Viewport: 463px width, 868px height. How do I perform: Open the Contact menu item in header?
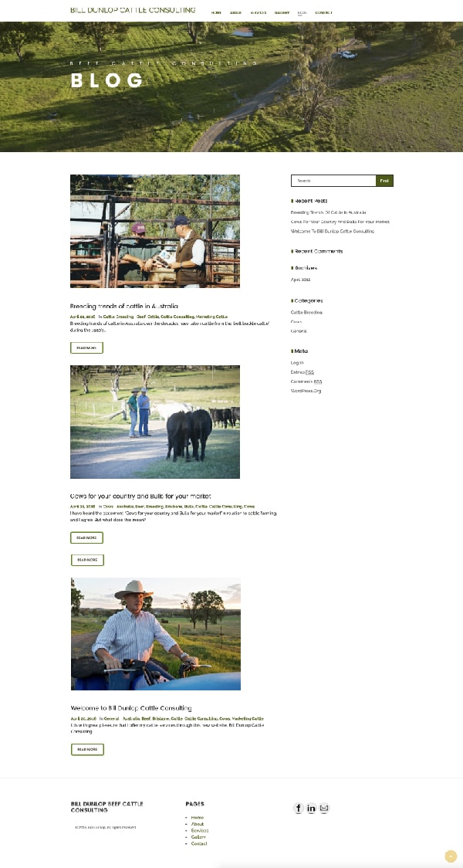click(x=324, y=12)
